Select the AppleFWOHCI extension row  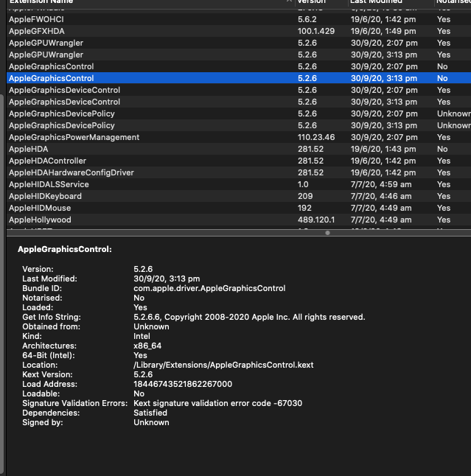[239, 19]
